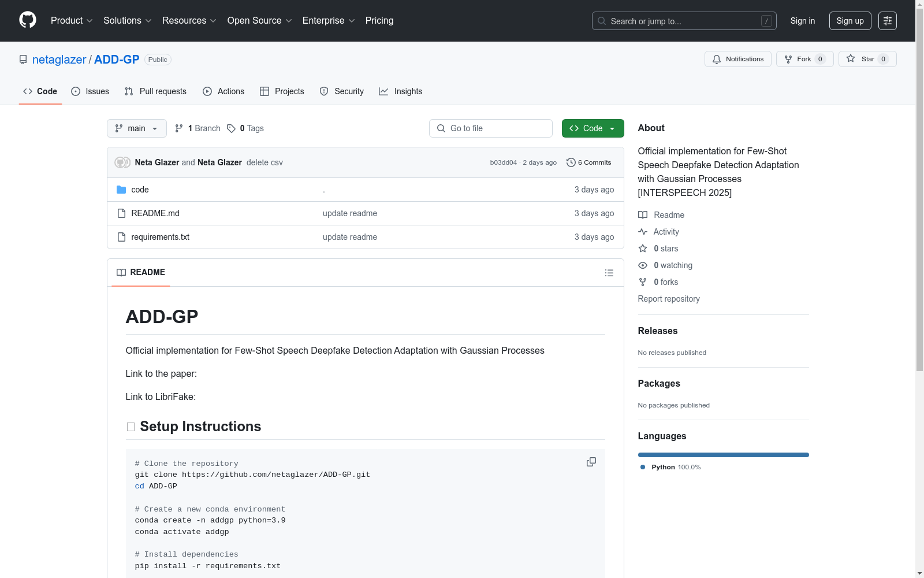Switch to the Security tab
The image size is (924, 578).
click(342, 91)
